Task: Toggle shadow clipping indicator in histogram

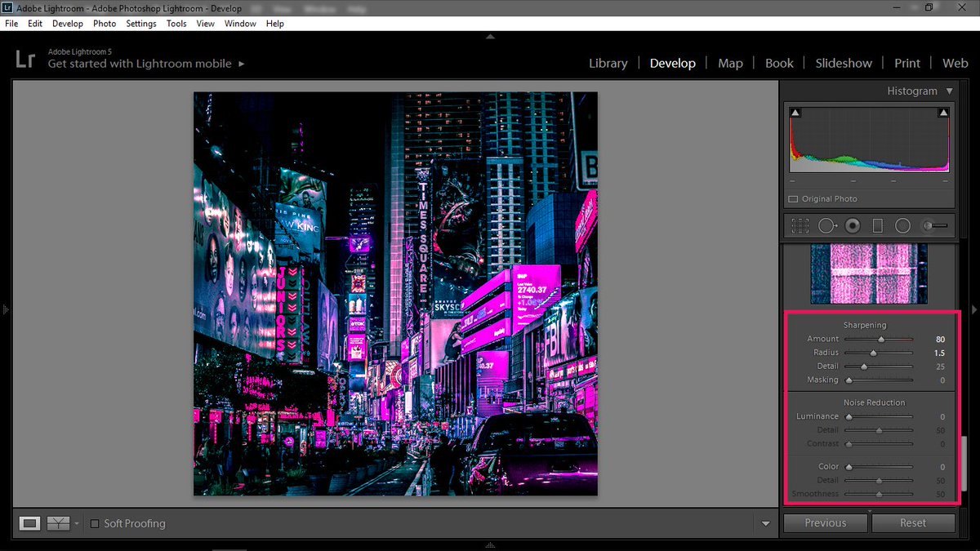Action: (795, 113)
